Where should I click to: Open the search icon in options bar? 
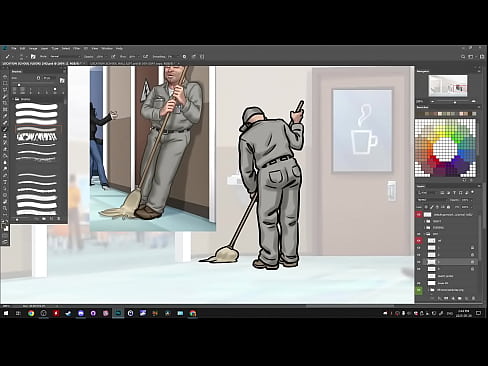point(463,57)
